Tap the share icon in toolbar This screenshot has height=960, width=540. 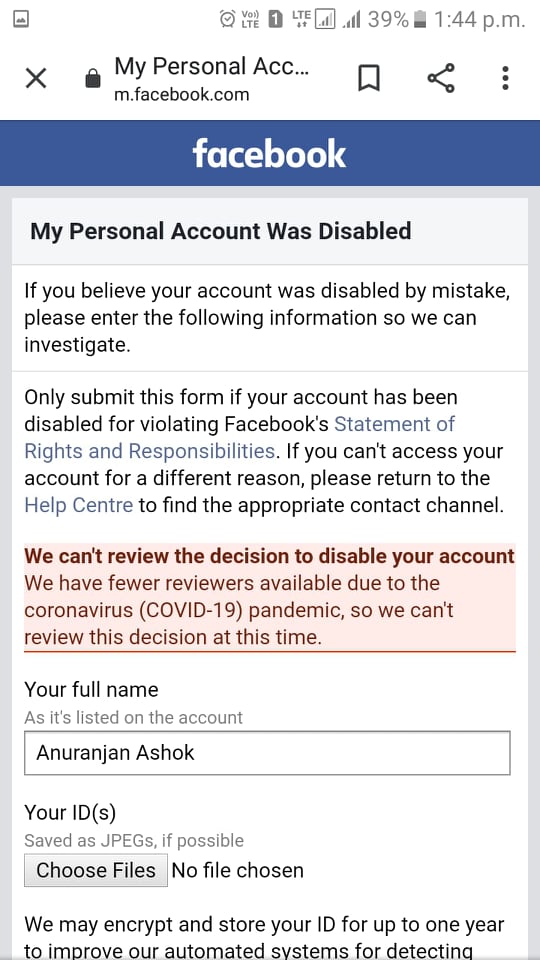point(441,78)
